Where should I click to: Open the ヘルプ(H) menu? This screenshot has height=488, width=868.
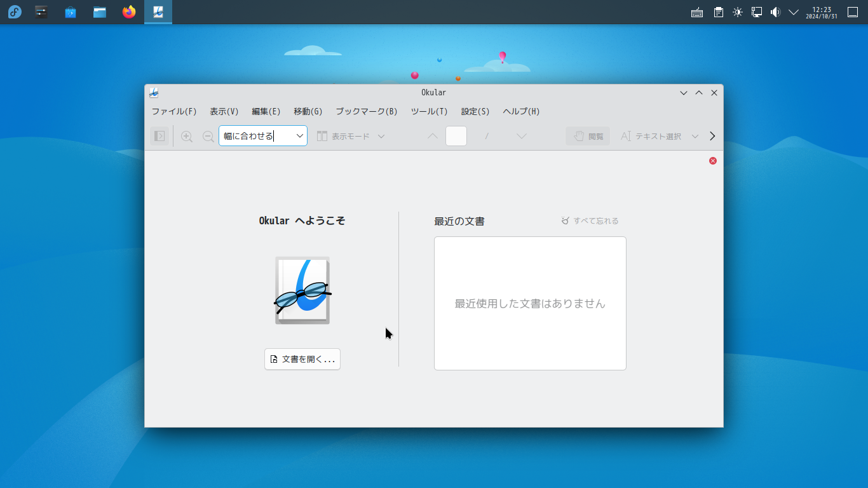click(522, 111)
